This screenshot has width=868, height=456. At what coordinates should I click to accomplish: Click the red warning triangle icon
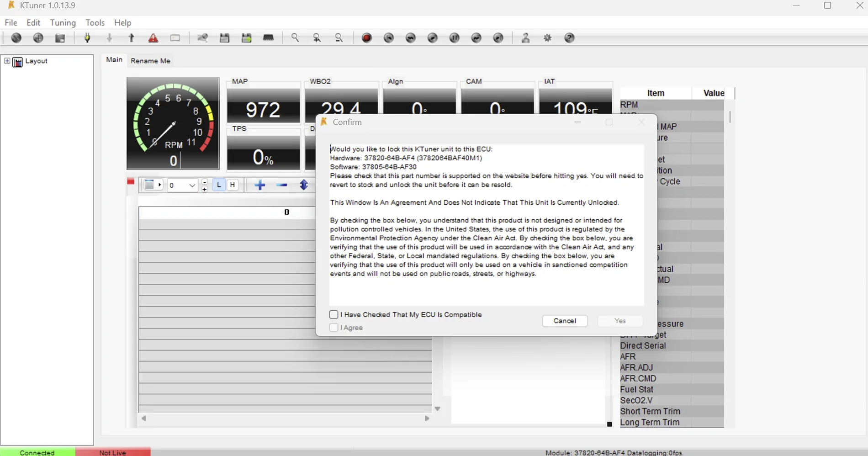point(153,38)
